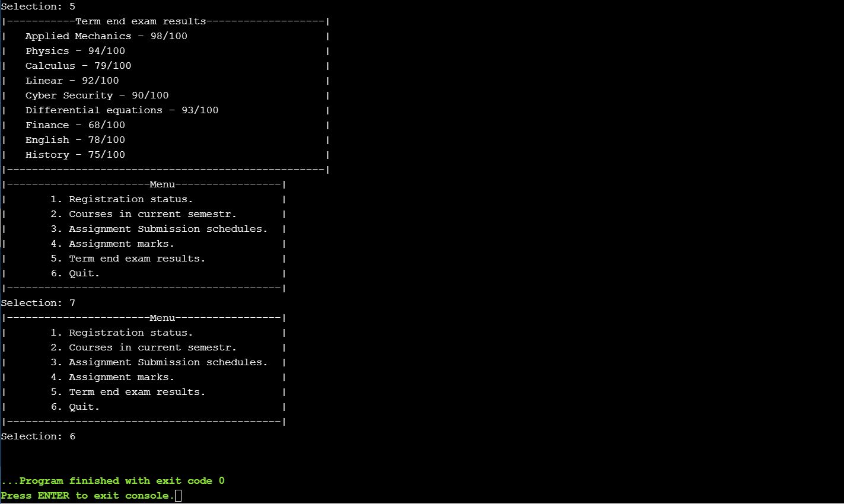
Task: Select the Calculus 79/100 line
Action: pos(78,66)
